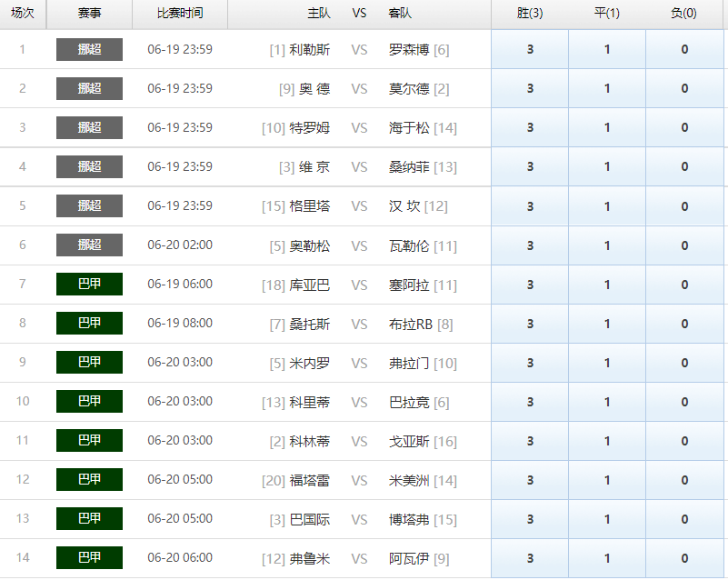Click the 负(0) column header

tap(683, 14)
